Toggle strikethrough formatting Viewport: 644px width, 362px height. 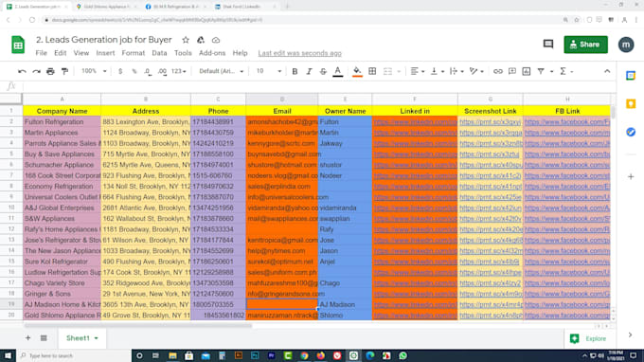(323, 71)
